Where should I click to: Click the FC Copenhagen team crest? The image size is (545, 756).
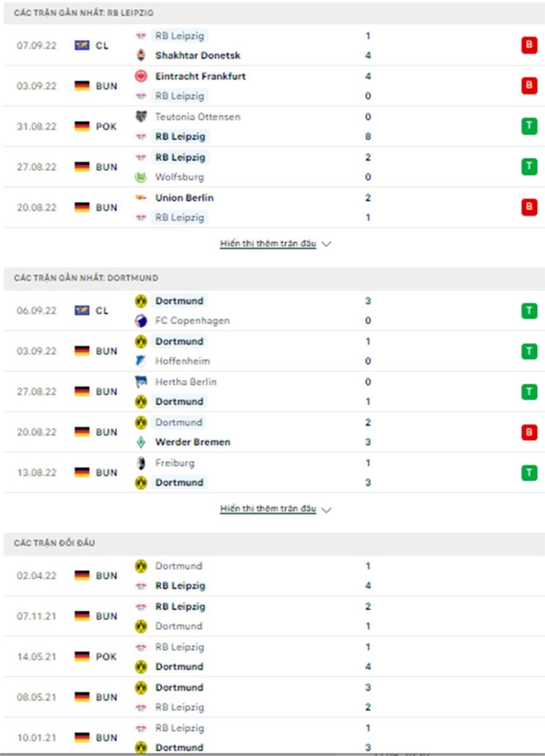(x=141, y=321)
